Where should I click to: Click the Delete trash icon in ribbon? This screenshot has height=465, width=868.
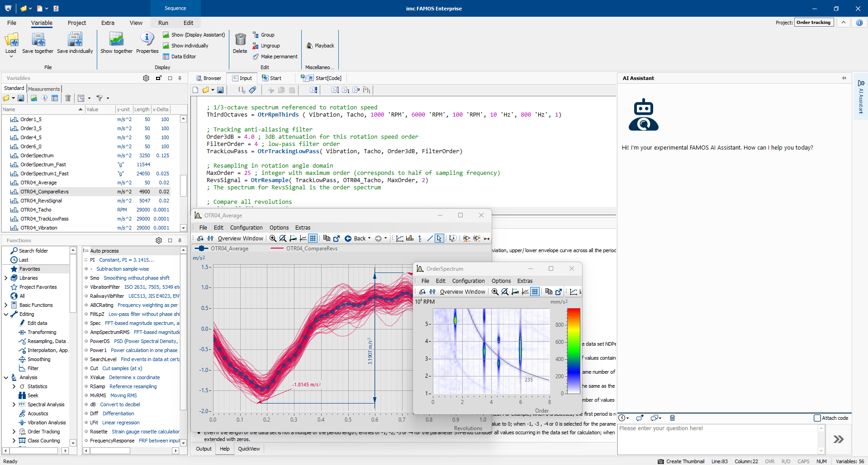click(x=240, y=40)
